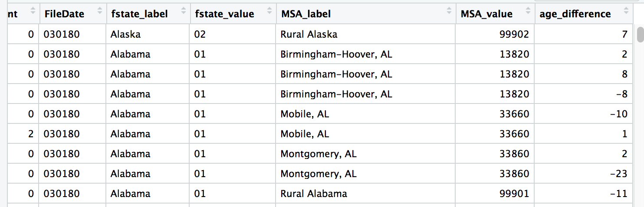Click the MSA_value cell showing 99902
This screenshot has width=644, height=207.
point(514,34)
